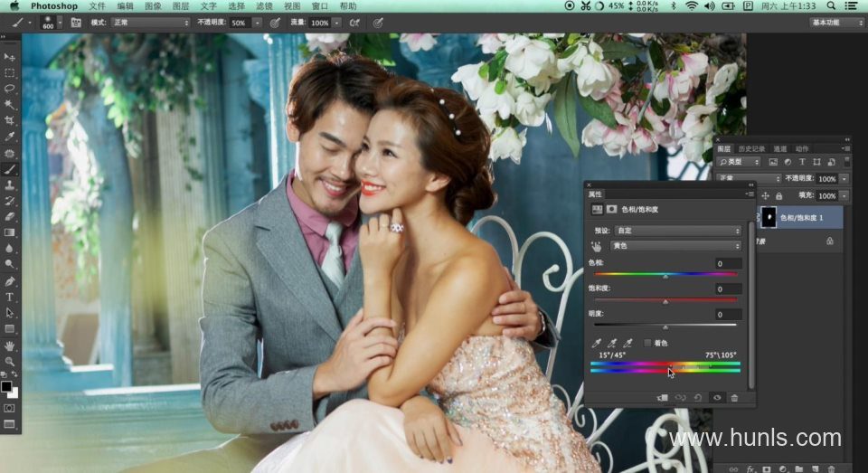
Task: Click the first eyedropper in Properties panel
Action: pyautogui.click(x=596, y=344)
